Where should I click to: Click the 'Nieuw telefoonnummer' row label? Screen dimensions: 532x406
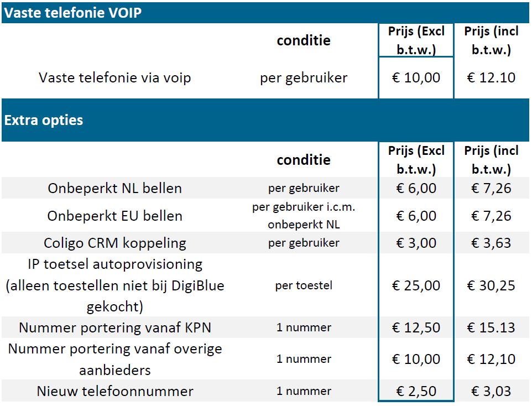point(114,391)
